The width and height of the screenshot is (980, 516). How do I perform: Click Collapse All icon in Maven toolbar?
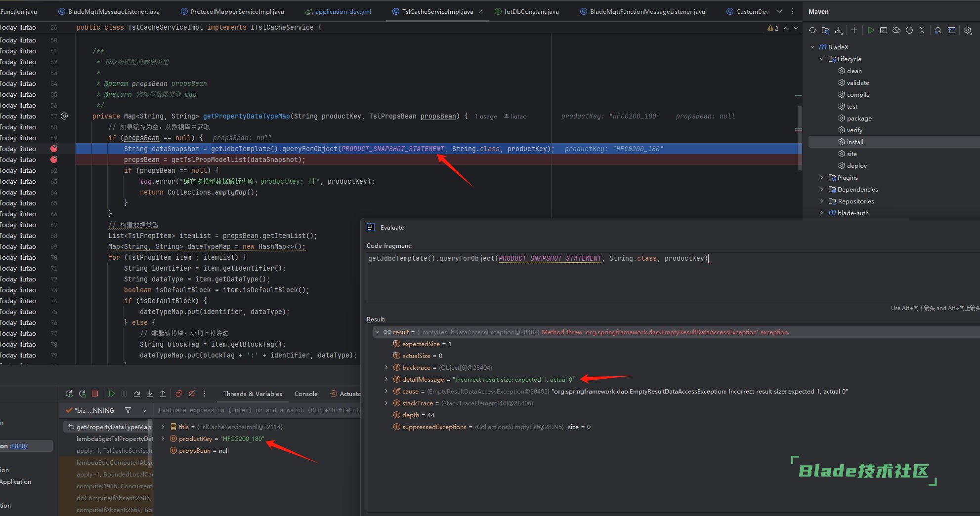point(922,30)
